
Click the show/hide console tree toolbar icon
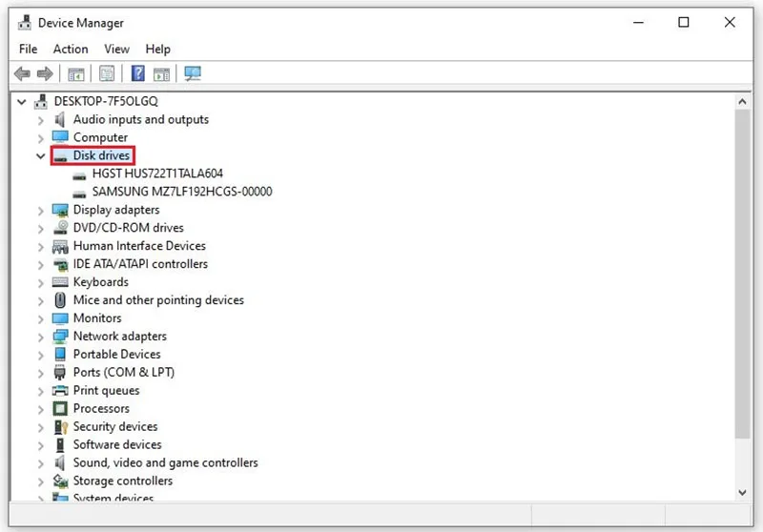pos(76,74)
